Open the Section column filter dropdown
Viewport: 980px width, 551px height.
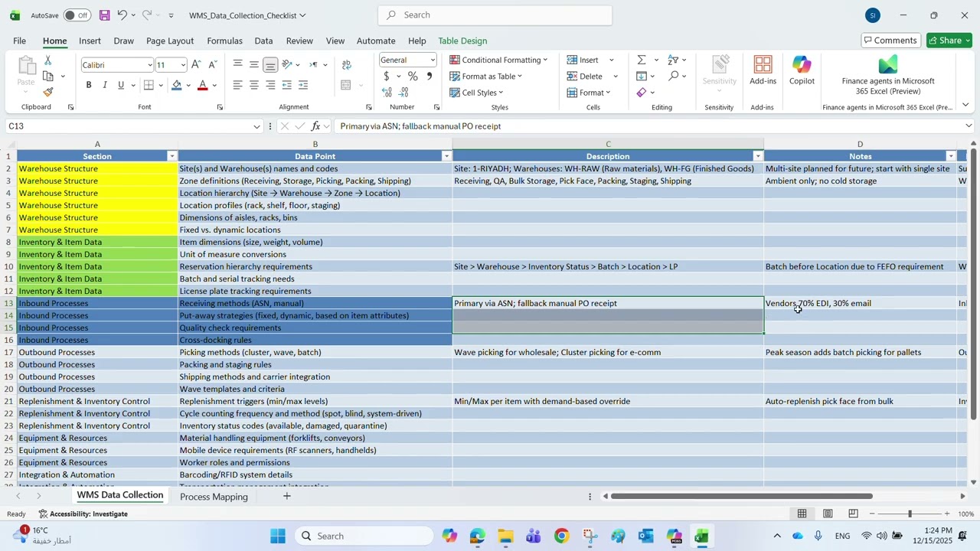(171, 156)
